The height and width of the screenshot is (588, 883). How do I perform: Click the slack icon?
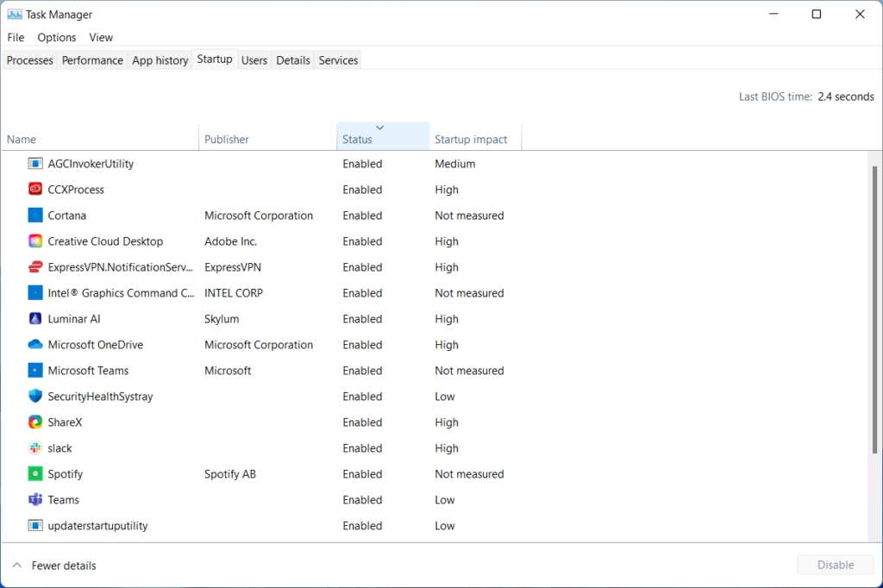[x=34, y=448]
